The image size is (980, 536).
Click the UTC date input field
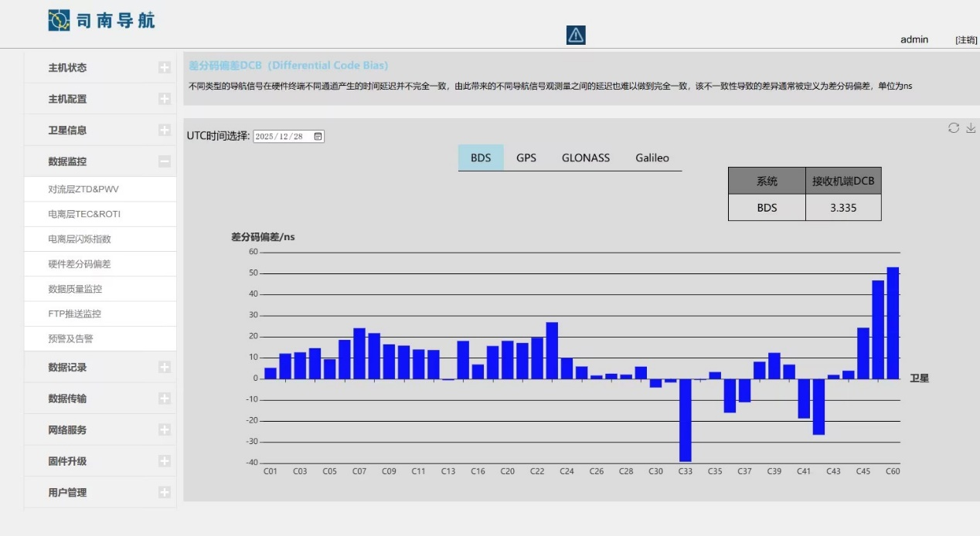pyautogui.click(x=281, y=137)
